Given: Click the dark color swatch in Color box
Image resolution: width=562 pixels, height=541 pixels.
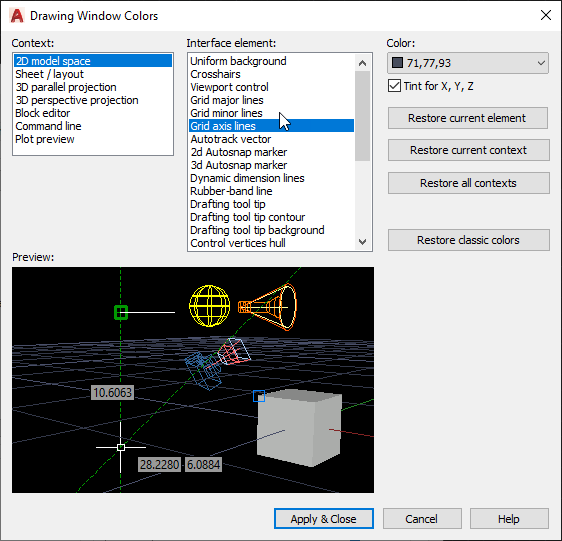Looking at the screenshot, I should tap(397, 63).
